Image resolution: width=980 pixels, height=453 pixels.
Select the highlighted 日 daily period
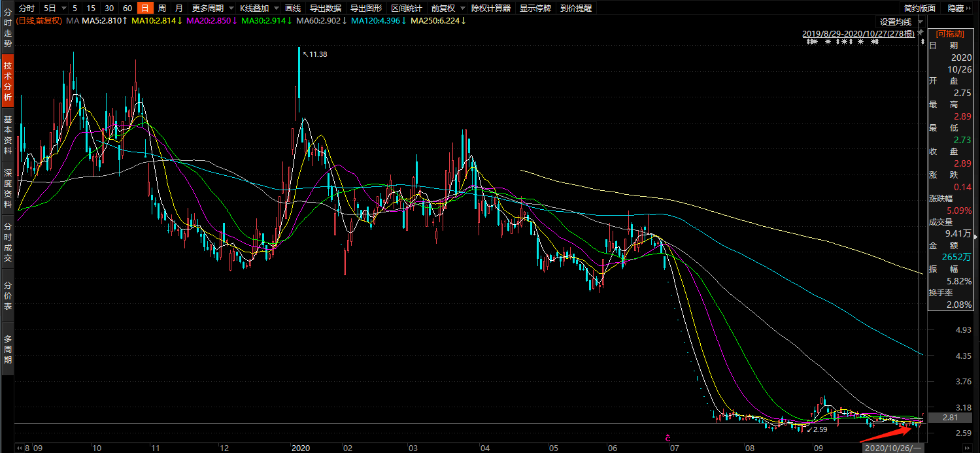pyautogui.click(x=144, y=8)
